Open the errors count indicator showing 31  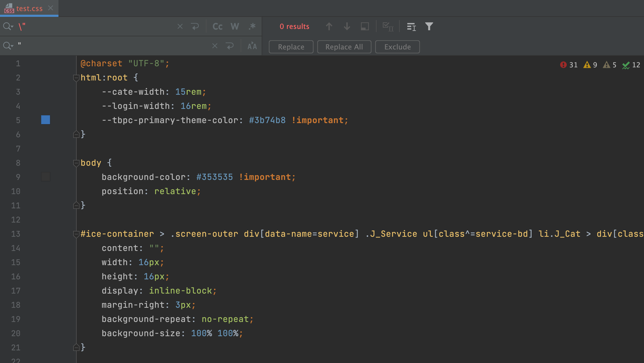click(569, 65)
